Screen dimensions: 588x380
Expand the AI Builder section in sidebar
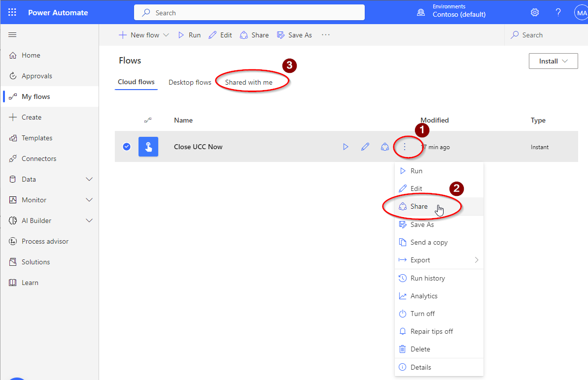coord(89,221)
